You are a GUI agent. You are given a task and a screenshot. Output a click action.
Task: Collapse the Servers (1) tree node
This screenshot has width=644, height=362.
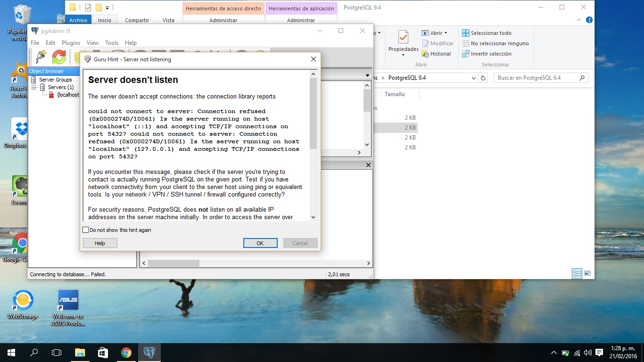coord(34,87)
